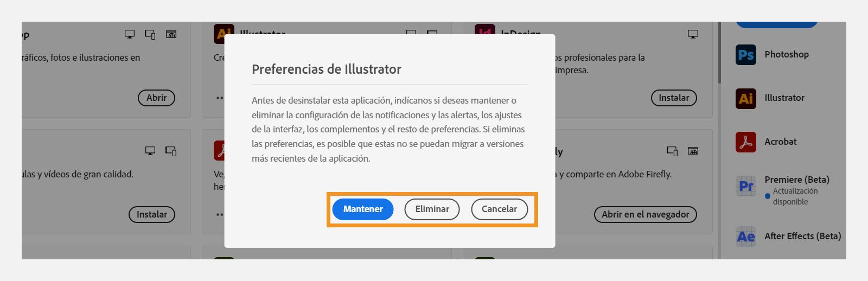This screenshot has width=868, height=281.
Task: Click the Mantener button in the dialog
Action: pos(363,209)
